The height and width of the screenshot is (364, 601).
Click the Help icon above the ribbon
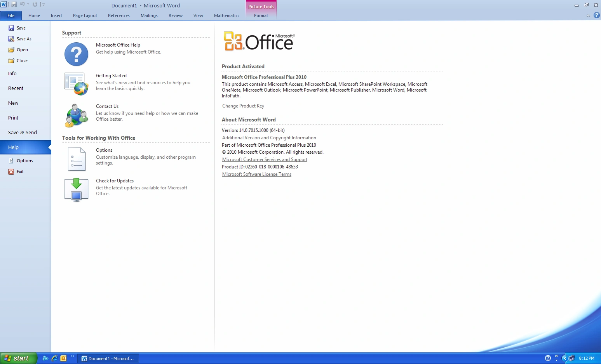click(x=597, y=16)
